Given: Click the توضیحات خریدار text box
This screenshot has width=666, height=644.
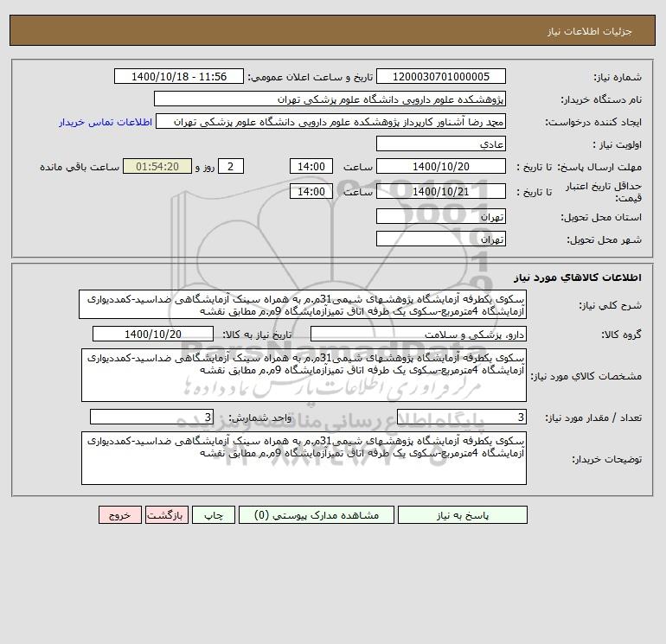Looking at the screenshot, I should point(304,458).
